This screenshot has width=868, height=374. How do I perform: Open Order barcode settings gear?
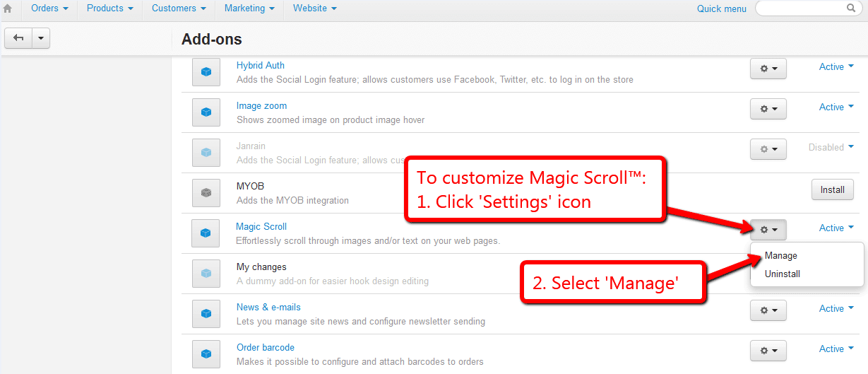click(x=768, y=351)
